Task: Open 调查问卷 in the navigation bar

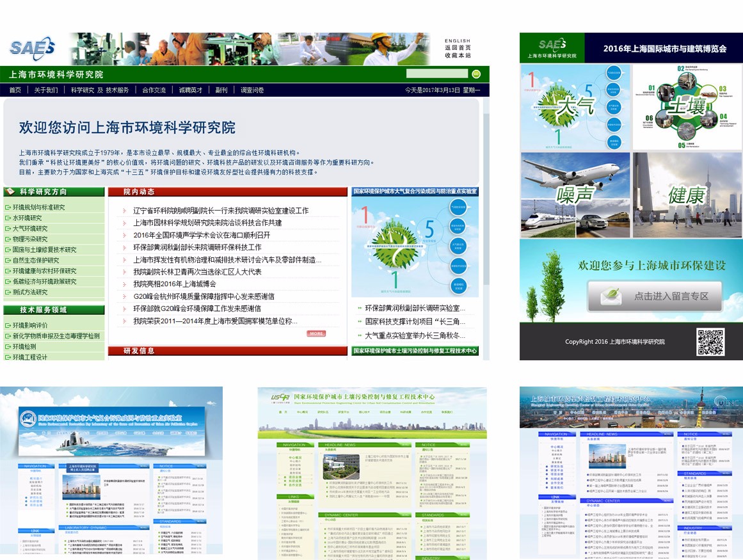Action: (252, 90)
